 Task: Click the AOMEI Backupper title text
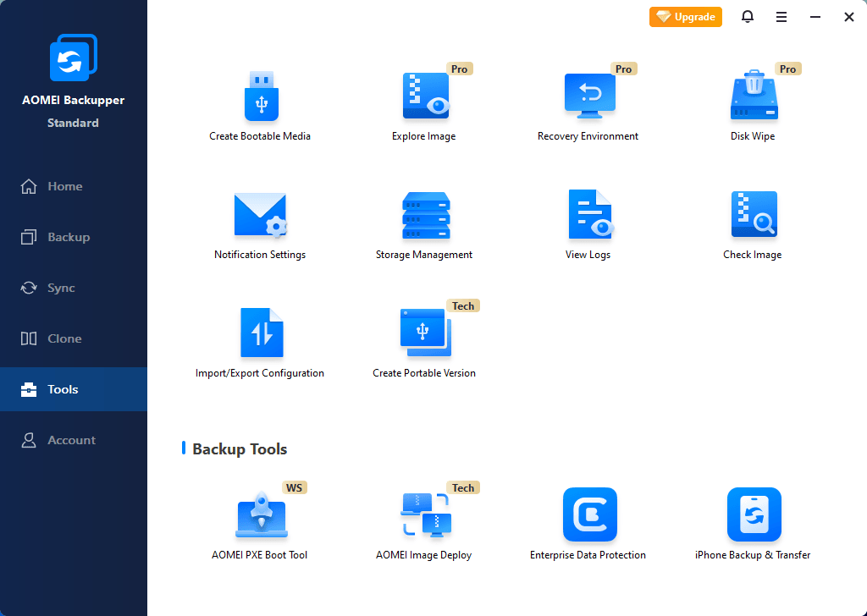pyautogui.click(x=73, y=101)
